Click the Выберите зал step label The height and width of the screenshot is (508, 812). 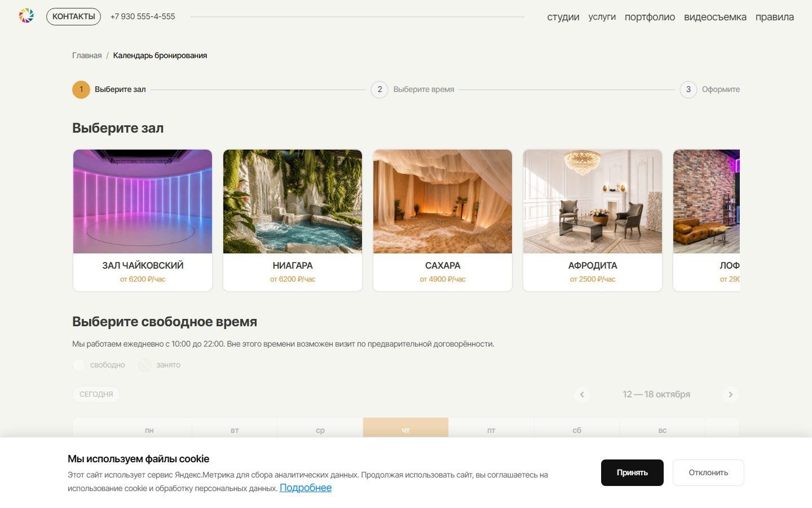[x=120, y=89]
